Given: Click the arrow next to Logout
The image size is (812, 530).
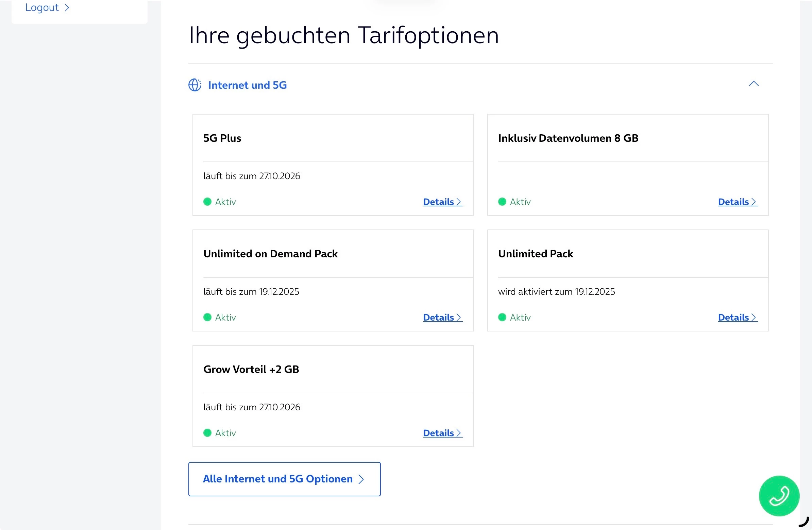Looking at the screenshot, I should coord(67,7).
